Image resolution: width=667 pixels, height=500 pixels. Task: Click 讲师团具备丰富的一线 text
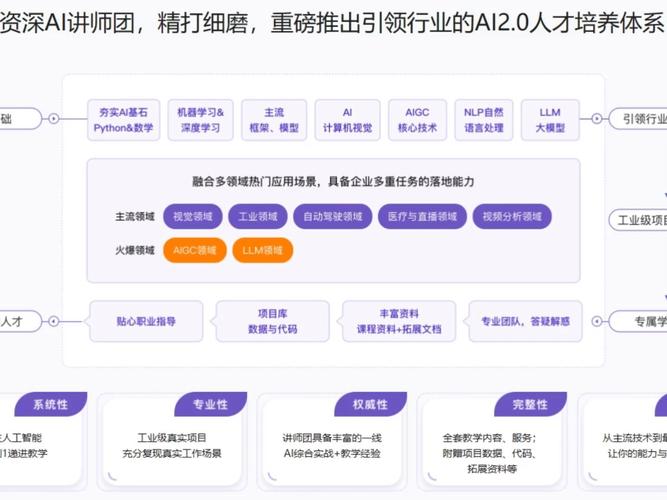point(332,437)
